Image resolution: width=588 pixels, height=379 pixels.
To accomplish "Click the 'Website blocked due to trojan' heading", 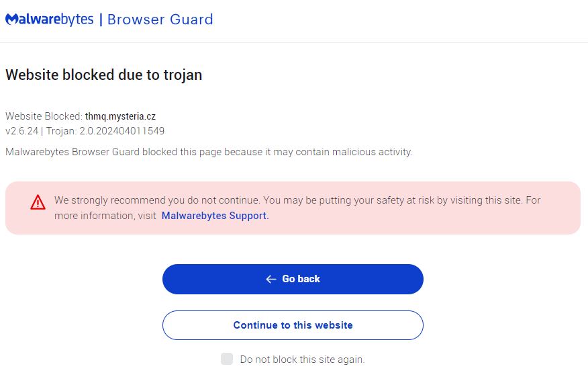I will [103, 75].
